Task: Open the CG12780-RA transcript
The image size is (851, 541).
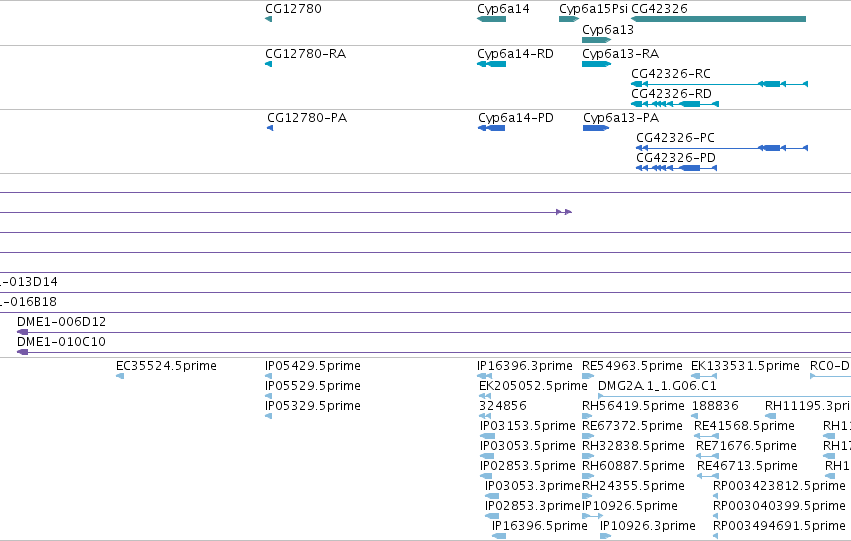Action: tap(268, 64)
